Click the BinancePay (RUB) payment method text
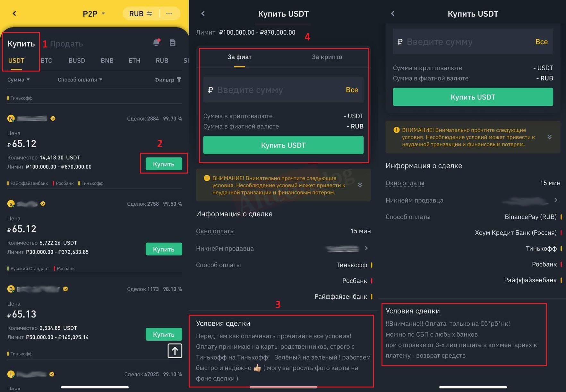Screen dimensions: 566x392 tap(531, 217)
